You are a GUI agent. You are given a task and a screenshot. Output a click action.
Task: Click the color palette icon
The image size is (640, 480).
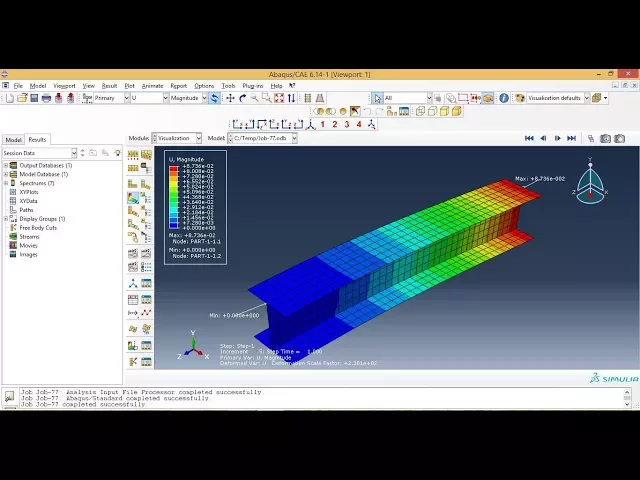pos(520,98)
